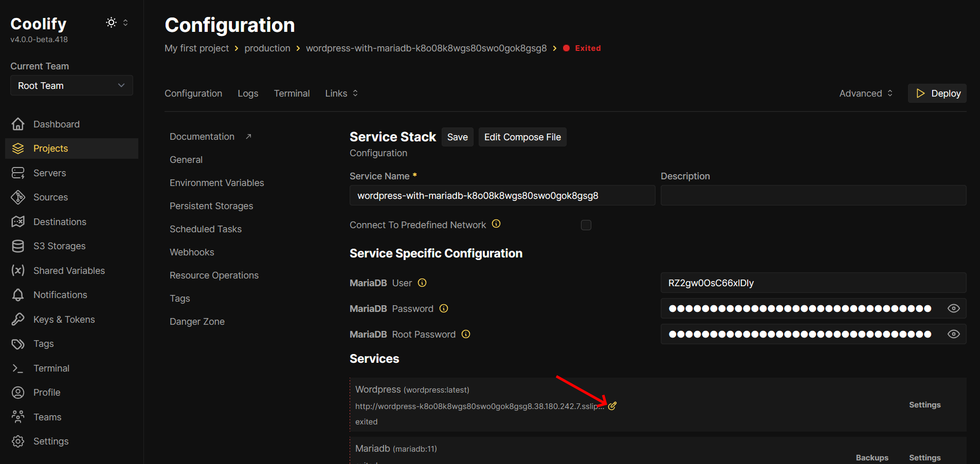Open the Root Team dropdown
This screenshot has height=464, width=980.
(71, 85)
